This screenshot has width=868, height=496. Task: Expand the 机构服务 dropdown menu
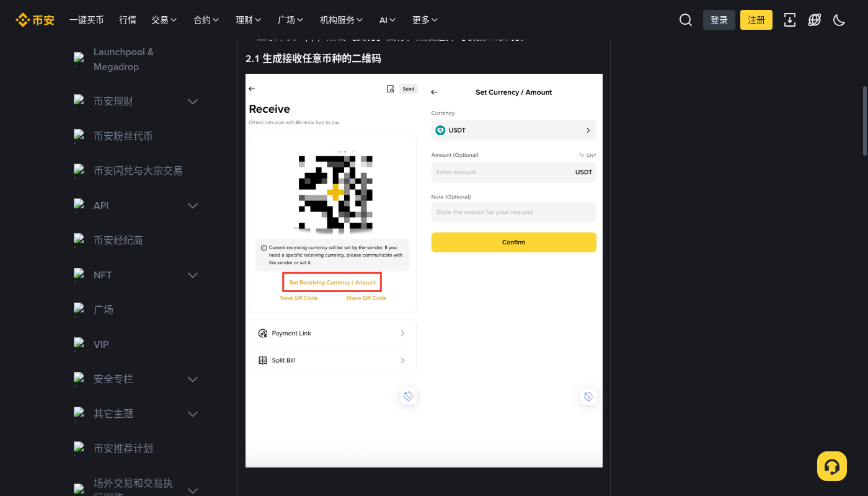coord(342,20)
